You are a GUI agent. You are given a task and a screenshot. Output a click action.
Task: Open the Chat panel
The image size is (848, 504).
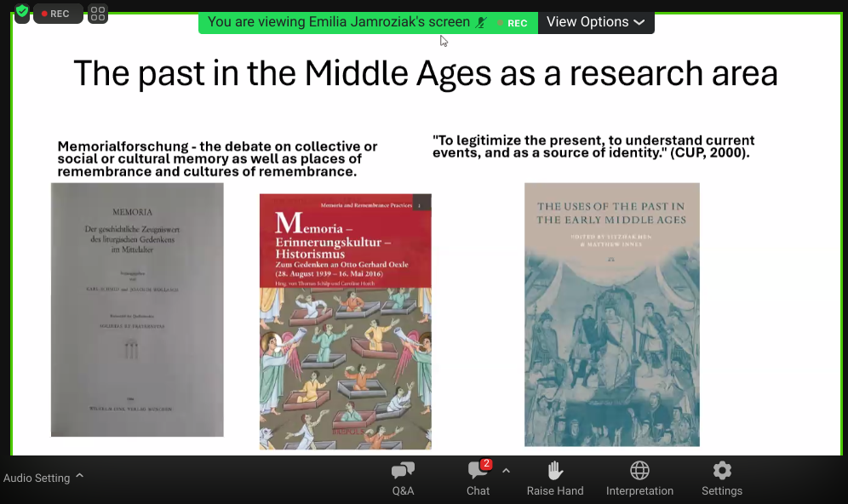[478, 478]
